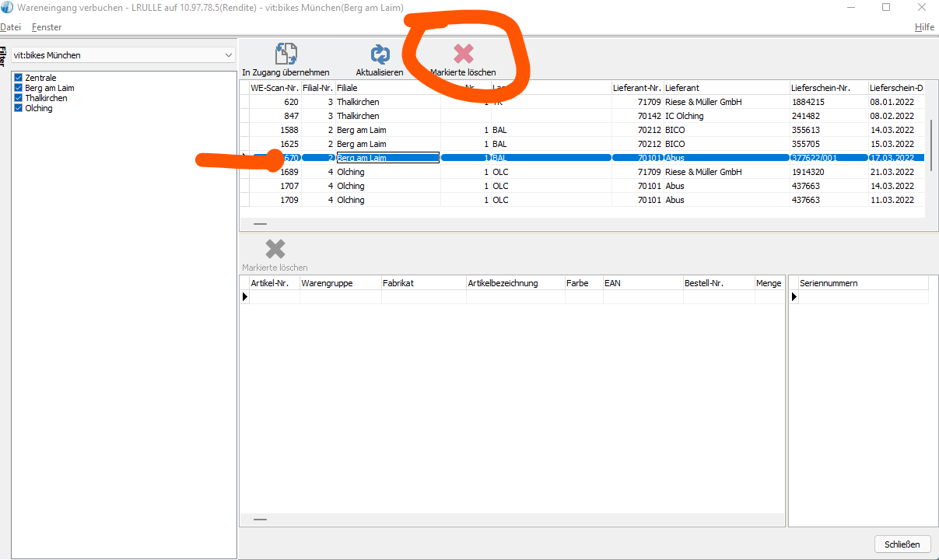This screenshot has width=939, height=560.
Task: Open the Datei menu
Action: click(x=10, y=27)
